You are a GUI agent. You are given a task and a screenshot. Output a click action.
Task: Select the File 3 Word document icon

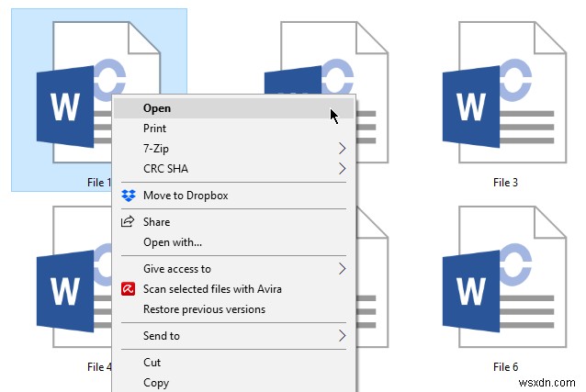coord(504,92)
